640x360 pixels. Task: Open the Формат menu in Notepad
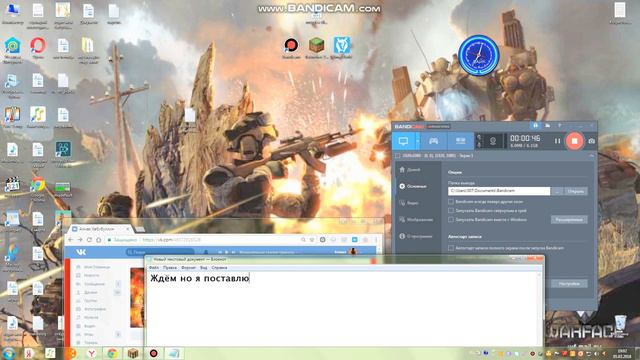pyautogui.click(x=189, y=268)
